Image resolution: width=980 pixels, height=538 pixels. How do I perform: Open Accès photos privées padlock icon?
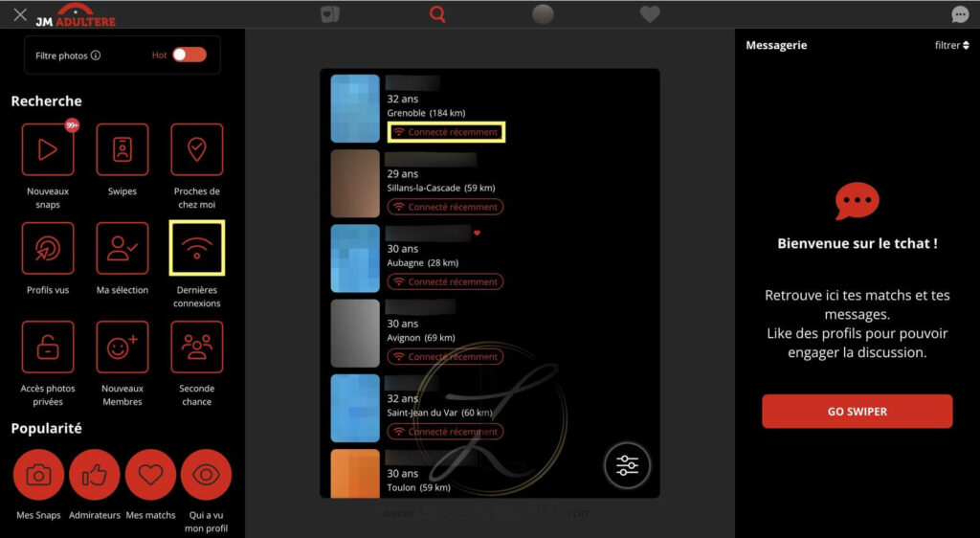click(x=48, y=347)
